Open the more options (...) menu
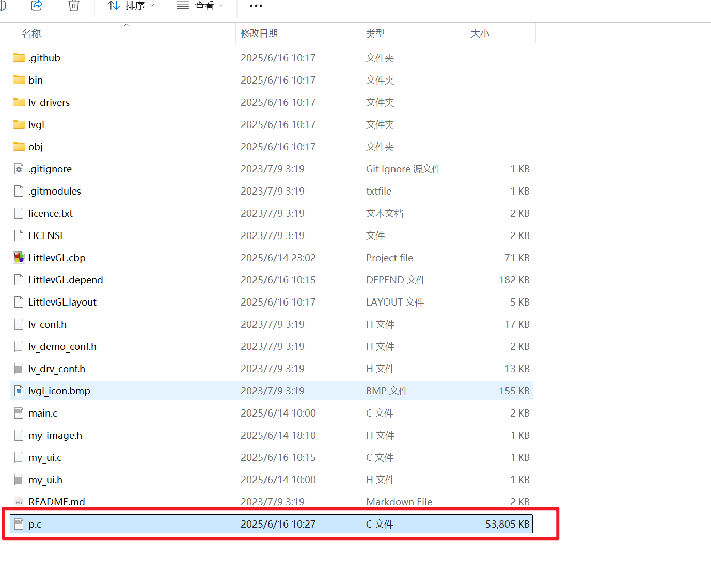The width and height of the screenshot is (711, 588). tap(256, 6)
